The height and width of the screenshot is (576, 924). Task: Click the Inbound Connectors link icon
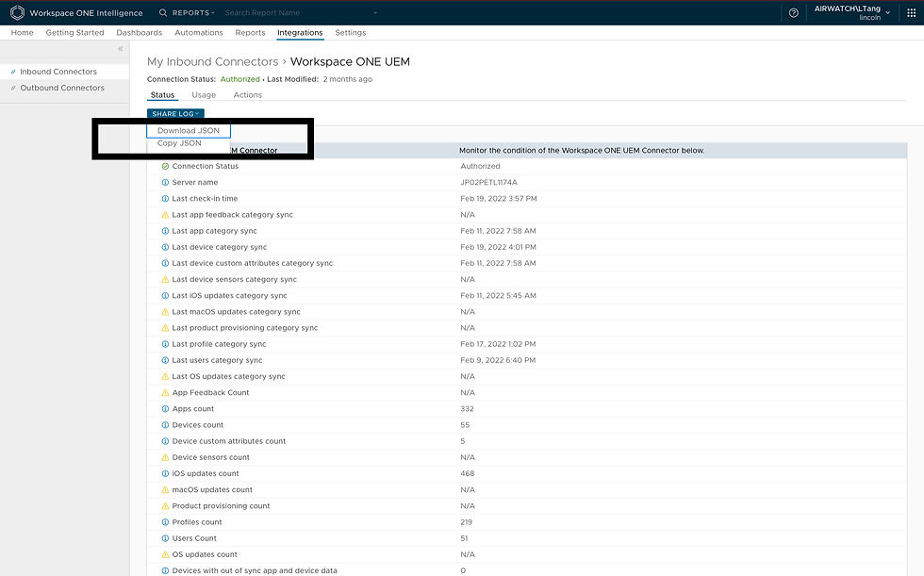(13, 72)
